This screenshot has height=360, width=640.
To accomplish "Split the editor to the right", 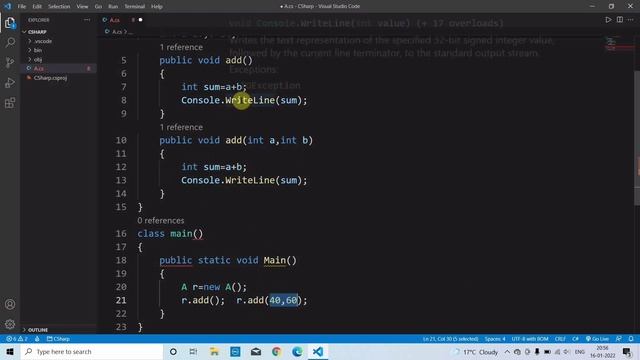I will click(x=620, y=20).
